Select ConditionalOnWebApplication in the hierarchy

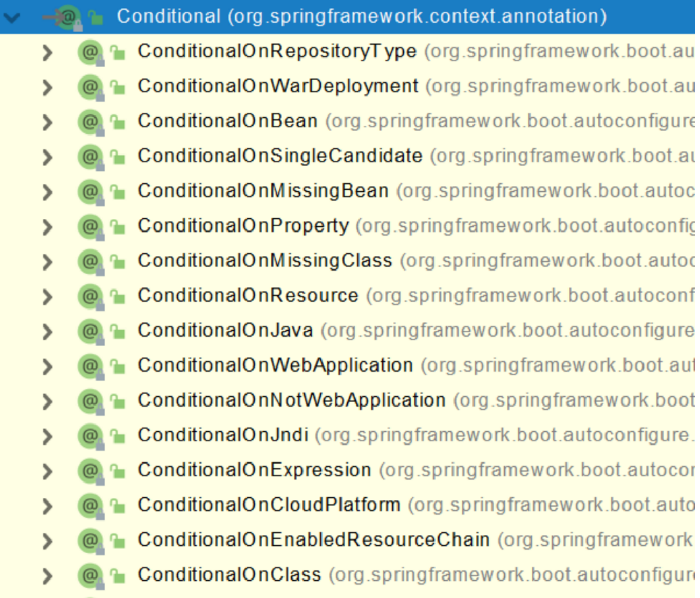pyautogui.click(x=275, y=365)
